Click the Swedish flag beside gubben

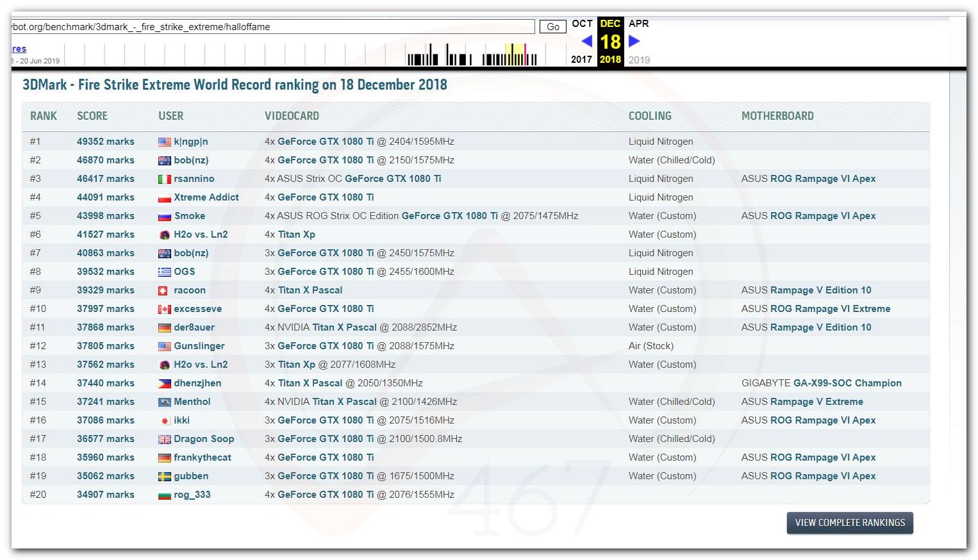tap(165, 477)
